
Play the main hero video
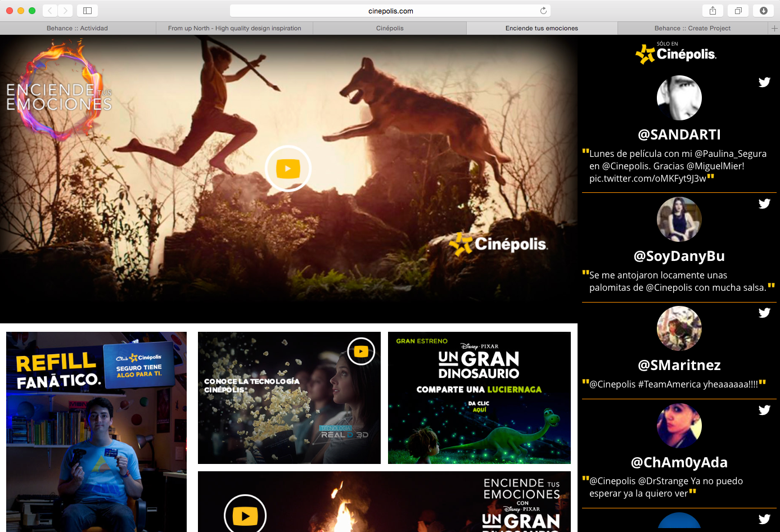[x=288, y=168]
